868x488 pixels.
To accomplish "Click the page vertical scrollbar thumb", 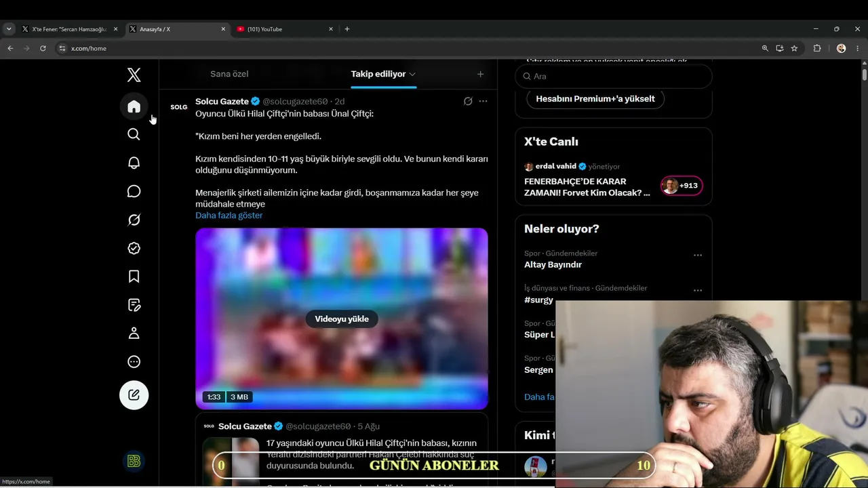I will pos(865,75).
